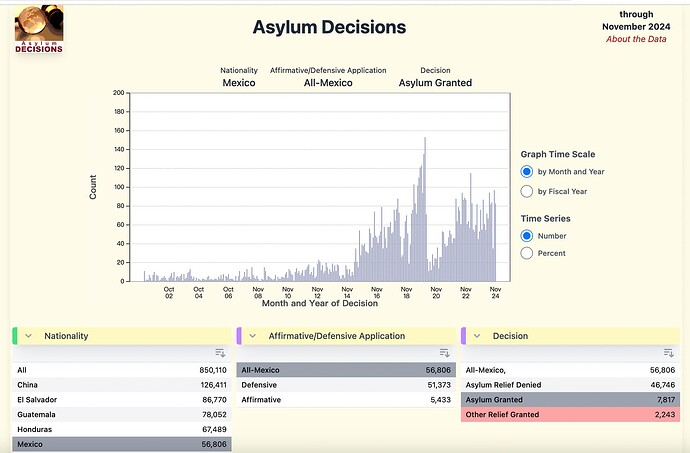Choose Percent time series option

point(526,253)
